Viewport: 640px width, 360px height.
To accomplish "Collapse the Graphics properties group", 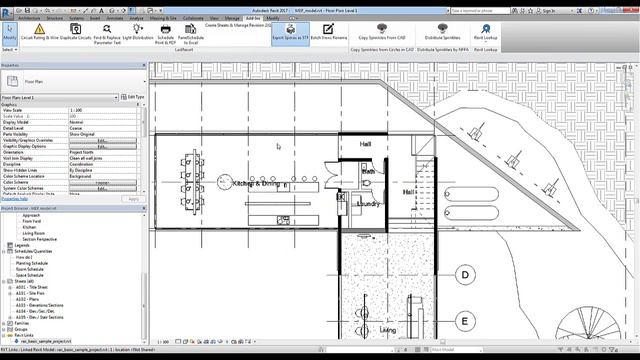I will click(x=138, y=105).
